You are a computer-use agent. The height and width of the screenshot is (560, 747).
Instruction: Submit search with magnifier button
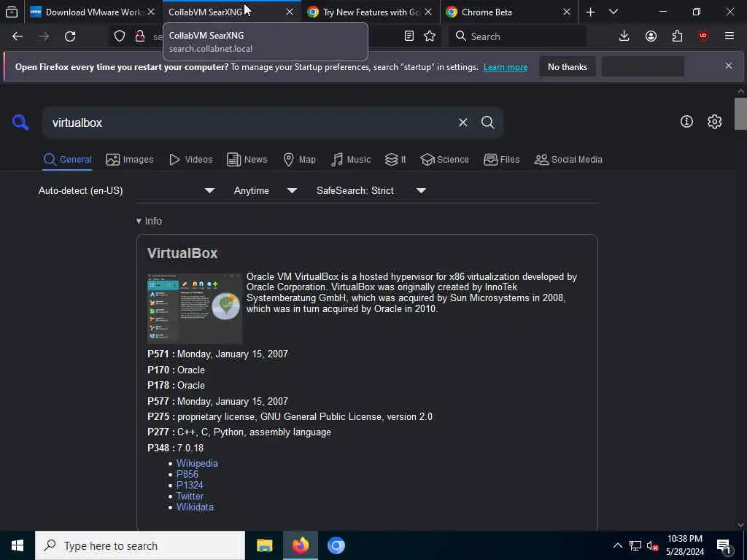pyautogui.click(x=487, y=122)
